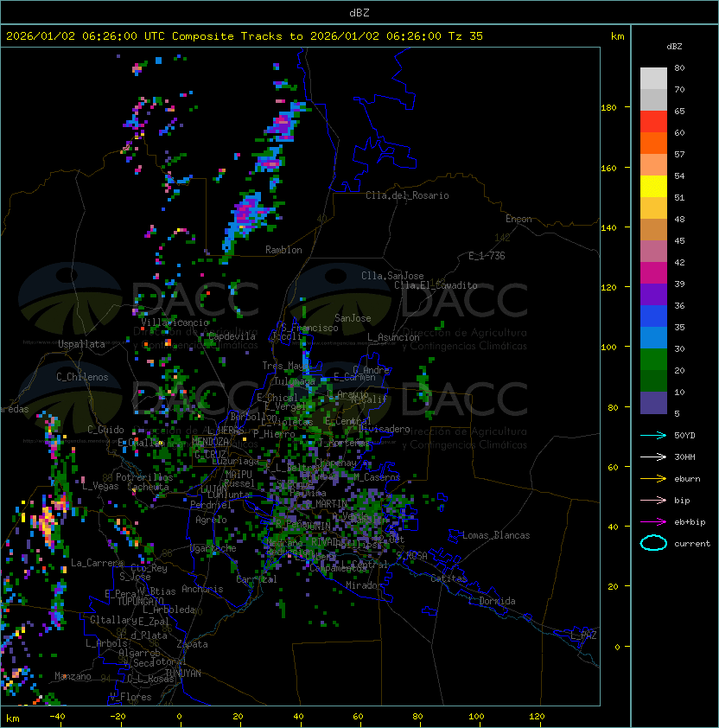Click the 'dBZ' heading above the color scale

pos(674,47)
